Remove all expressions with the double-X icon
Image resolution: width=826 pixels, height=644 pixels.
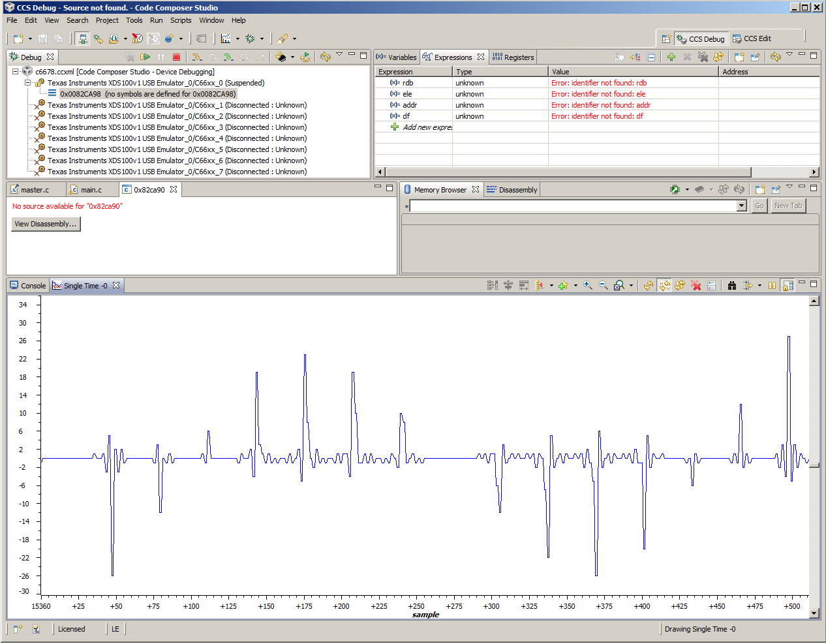703,57
